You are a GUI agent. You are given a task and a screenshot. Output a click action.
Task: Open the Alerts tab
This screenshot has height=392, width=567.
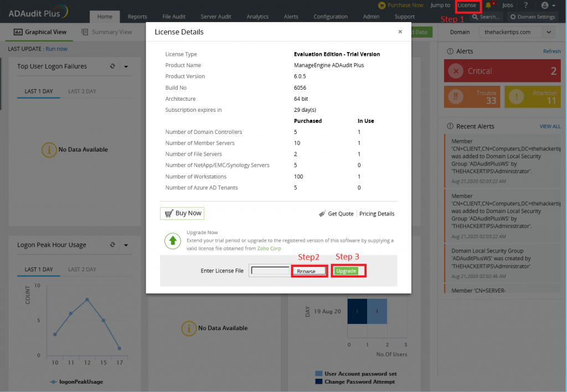(291, 17)
